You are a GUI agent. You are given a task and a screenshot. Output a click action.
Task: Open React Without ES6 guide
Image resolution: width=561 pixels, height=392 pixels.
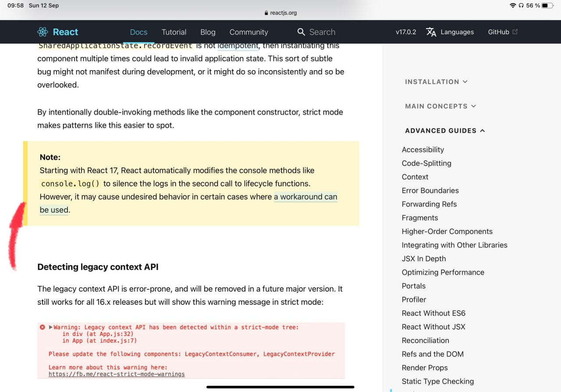(433, 313)
